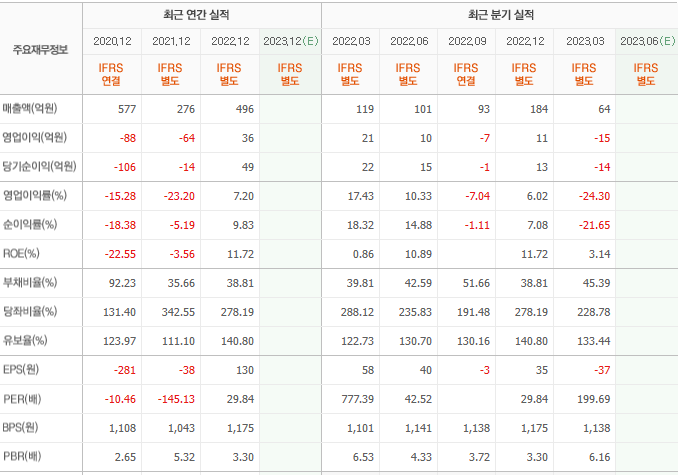This screenshot has height=475, width=683.
Task: Select the 유보율(%) row label
Action: tap(25, 341)
